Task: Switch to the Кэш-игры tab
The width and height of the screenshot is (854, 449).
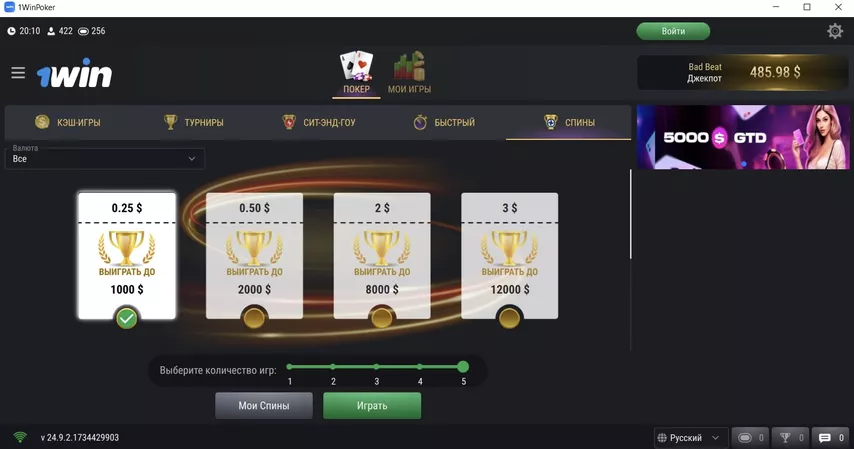Action: 68,122
